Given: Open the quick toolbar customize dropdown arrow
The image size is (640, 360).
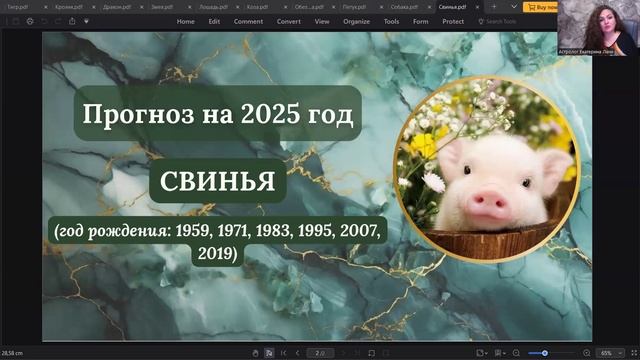Looking at the screenshot, I should click(87, 21).
